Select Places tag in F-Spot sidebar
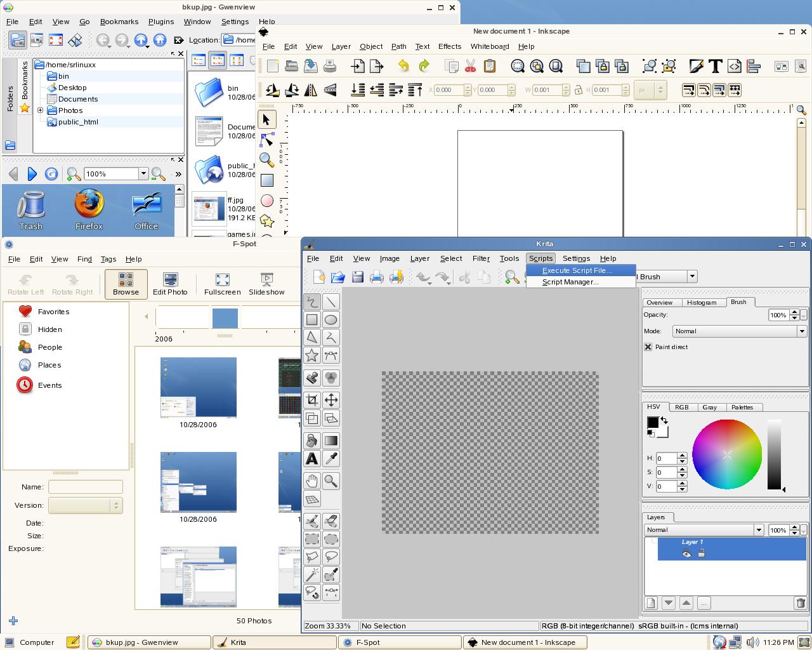The height and width of the screenshot is (650, 812). pyautogui.click(x=40, y=365)
